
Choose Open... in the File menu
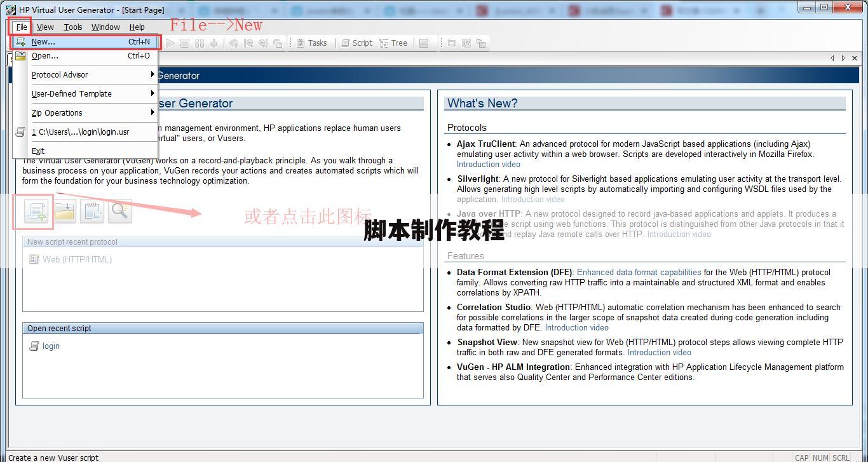(x=44, y=56)
